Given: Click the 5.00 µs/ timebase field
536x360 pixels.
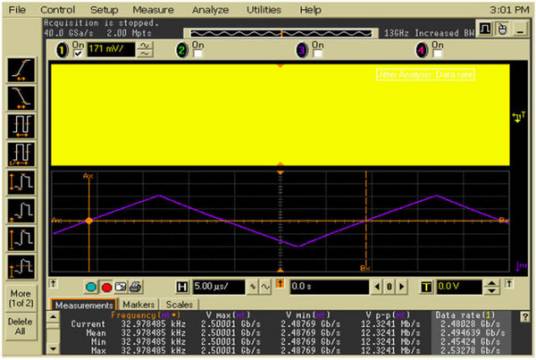Looking at the screenshot, I should pos(219,287).
